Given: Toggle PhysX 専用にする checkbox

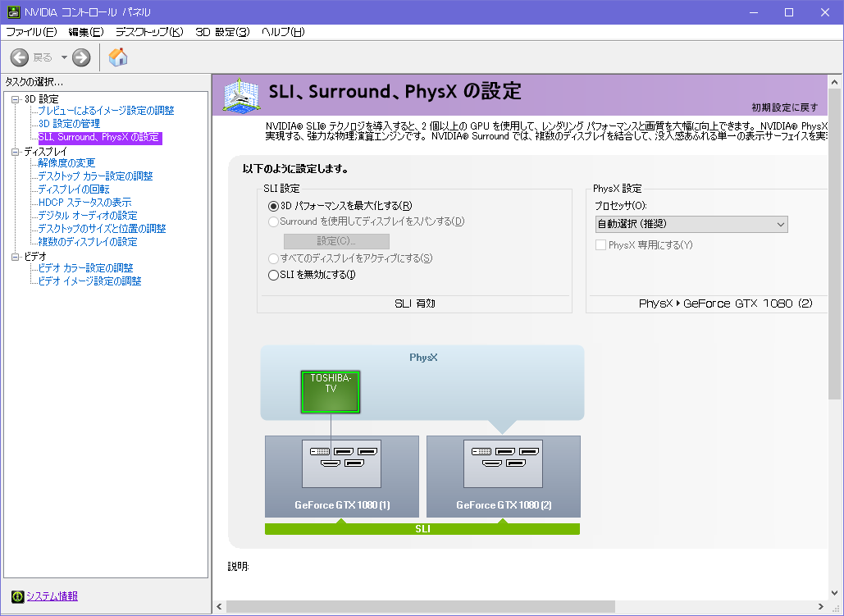Looking at the screenshot, I should tap(600, 245).
